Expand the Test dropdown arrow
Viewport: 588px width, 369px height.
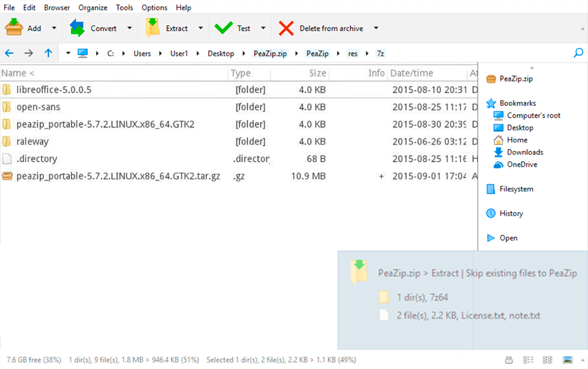pos(263,28)
